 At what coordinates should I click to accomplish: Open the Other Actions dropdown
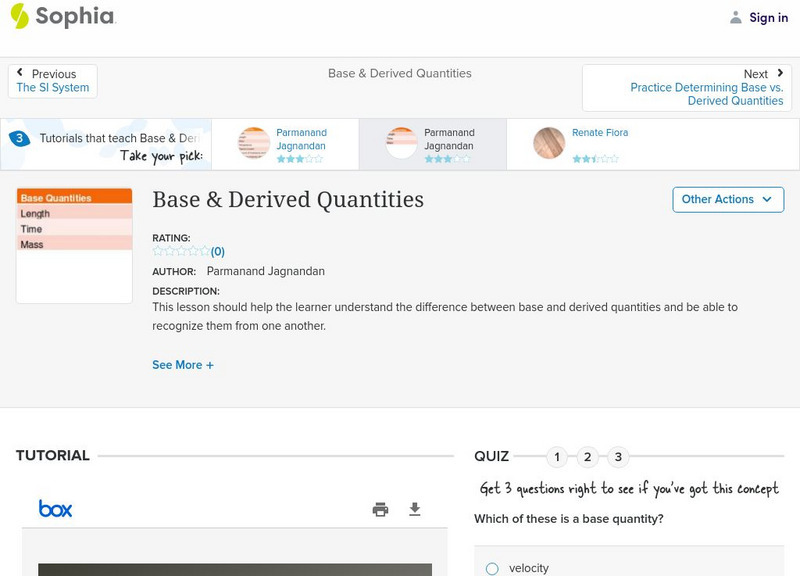[x=727, y=199]
